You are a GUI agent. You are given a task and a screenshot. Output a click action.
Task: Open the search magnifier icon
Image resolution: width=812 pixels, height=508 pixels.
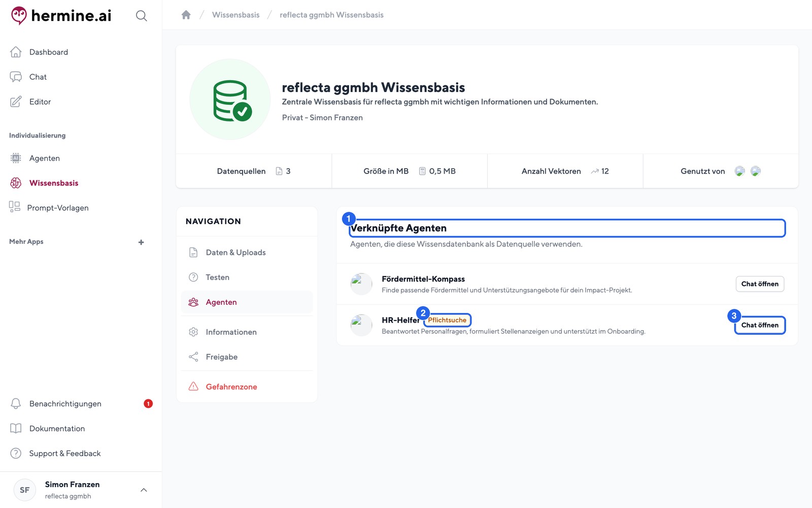(142, 16)
